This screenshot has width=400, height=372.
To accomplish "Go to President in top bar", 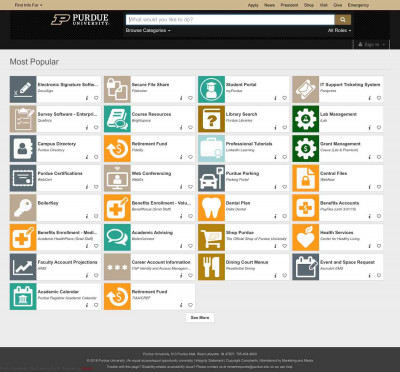I will click(x=289, y=5).
